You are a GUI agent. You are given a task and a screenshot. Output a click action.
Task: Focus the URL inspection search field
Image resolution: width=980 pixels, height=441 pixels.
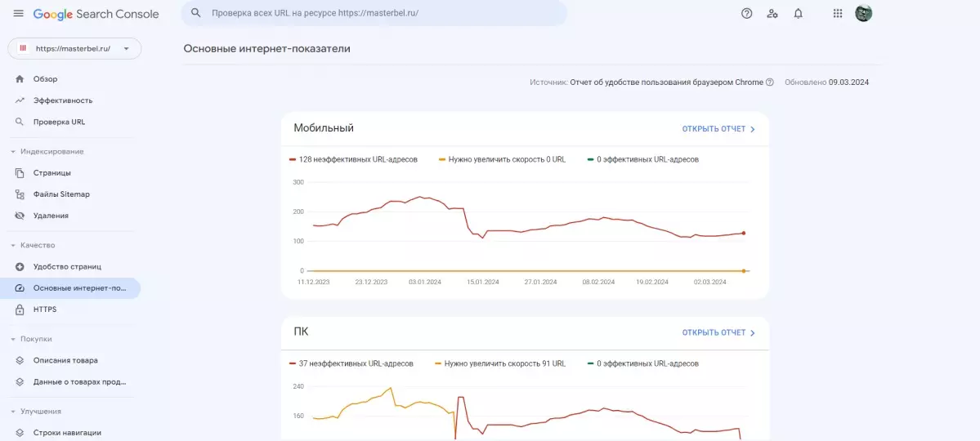tap(374, 12)
